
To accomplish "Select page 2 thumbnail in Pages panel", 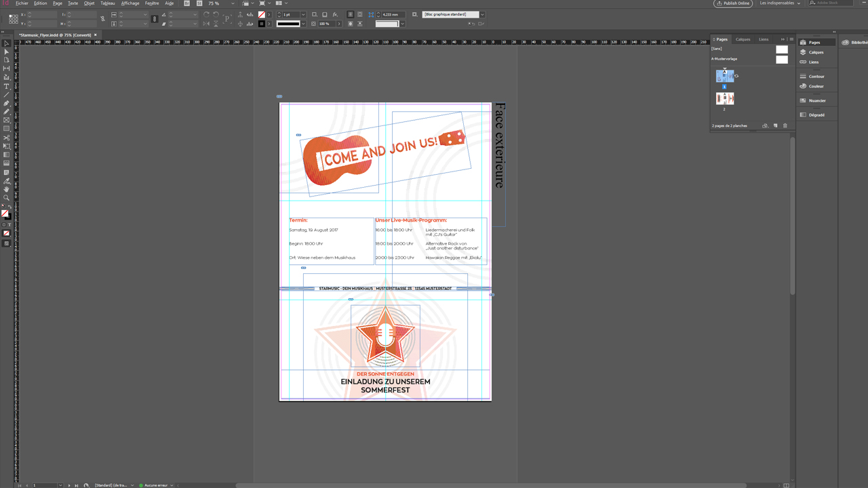I will click(725, 98).
